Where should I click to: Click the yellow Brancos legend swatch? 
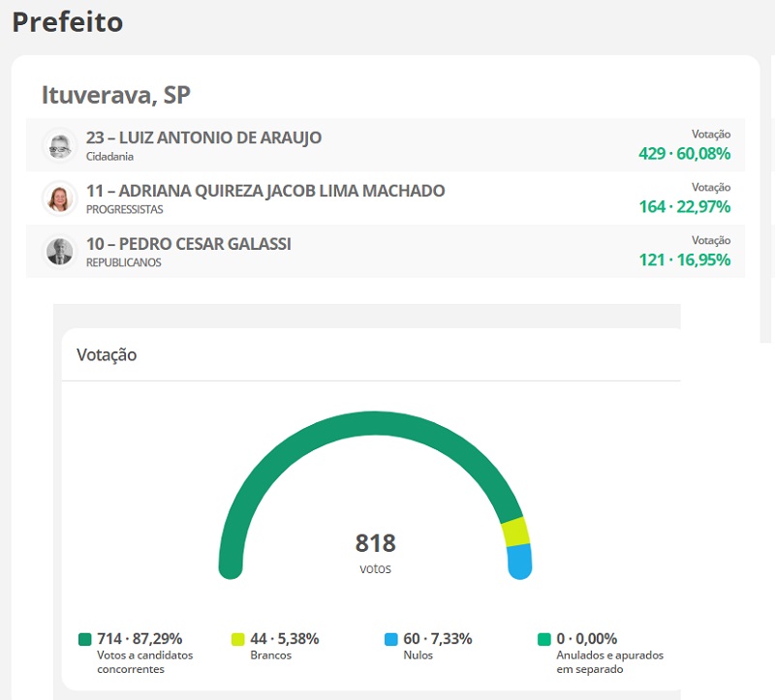tap(238, 639)
